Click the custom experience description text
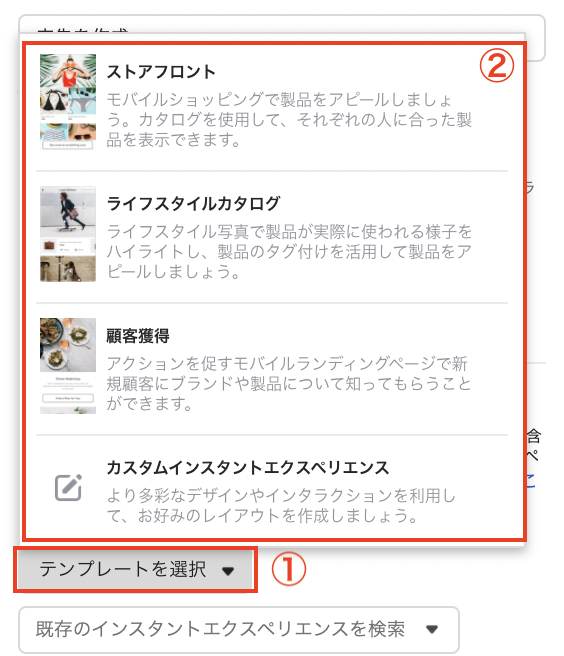Screen dimensions: 564x656 coord(281,505)
